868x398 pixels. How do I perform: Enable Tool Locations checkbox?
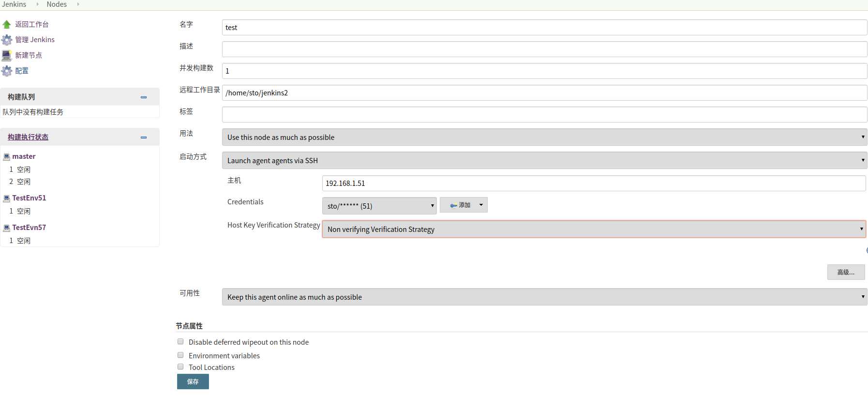[180, 367]
